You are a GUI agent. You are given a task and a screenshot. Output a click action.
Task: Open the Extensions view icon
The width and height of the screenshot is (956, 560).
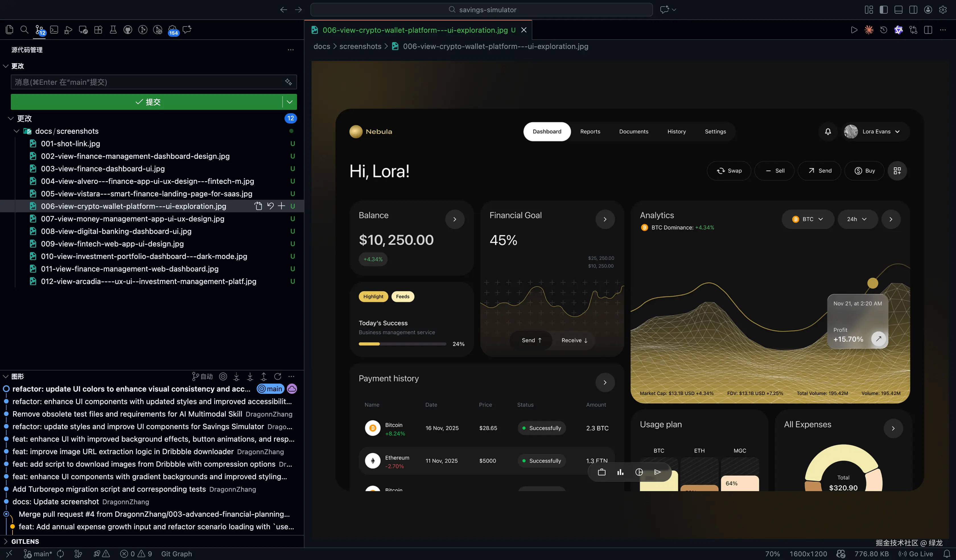(98, 30)
